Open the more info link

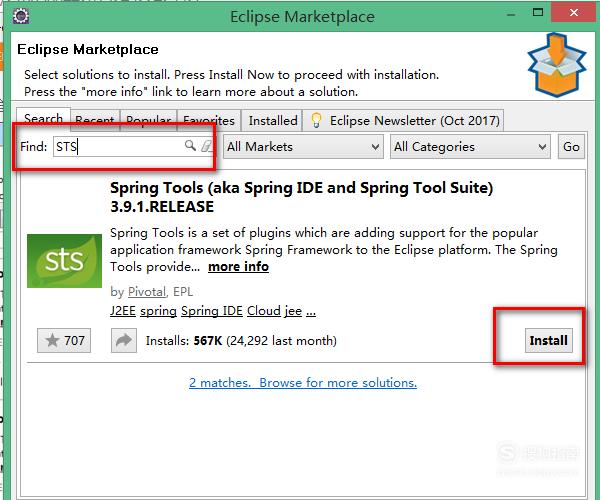point(238,267)
